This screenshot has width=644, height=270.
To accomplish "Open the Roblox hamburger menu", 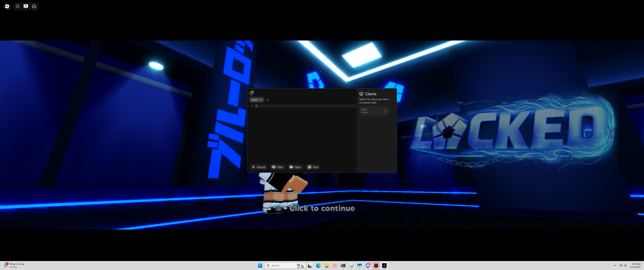I will (x=17, y=6).
